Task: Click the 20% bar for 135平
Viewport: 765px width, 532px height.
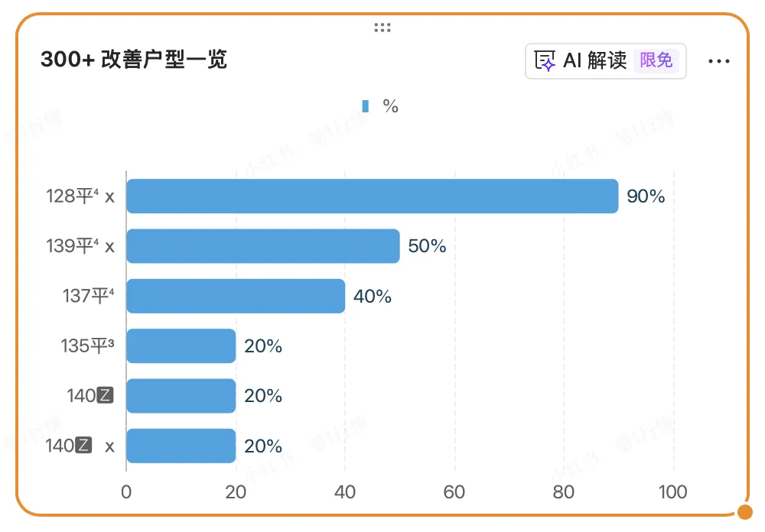Action: [181, 345]
